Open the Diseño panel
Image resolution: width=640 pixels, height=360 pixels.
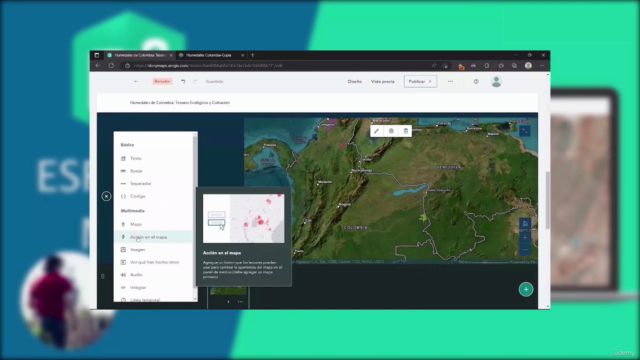354,81
